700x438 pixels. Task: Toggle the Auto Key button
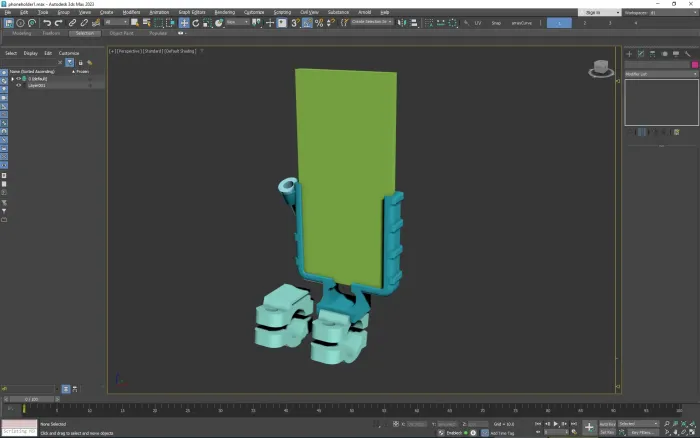tap(607, 424)
